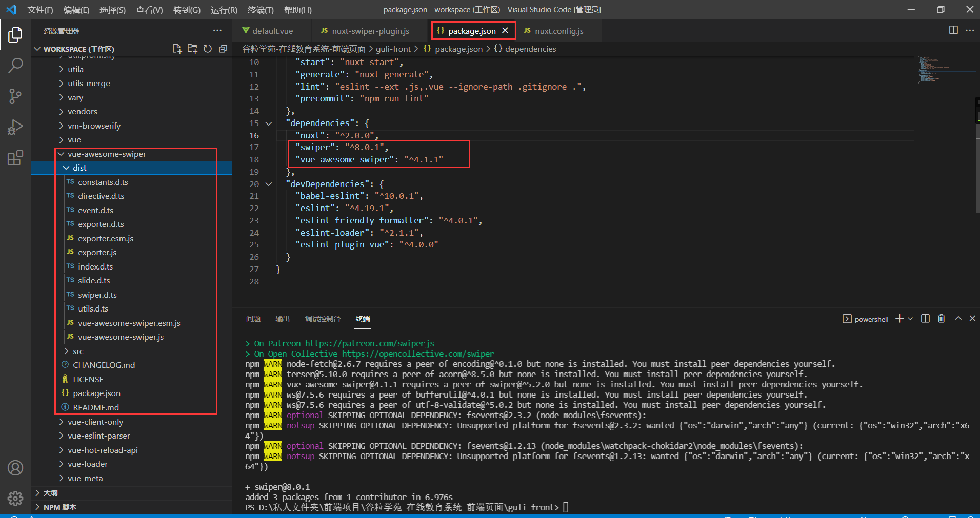Open the Search view in activity bar
The height and width of the screenshot is (518, 980).
click(x=15, y=65)
